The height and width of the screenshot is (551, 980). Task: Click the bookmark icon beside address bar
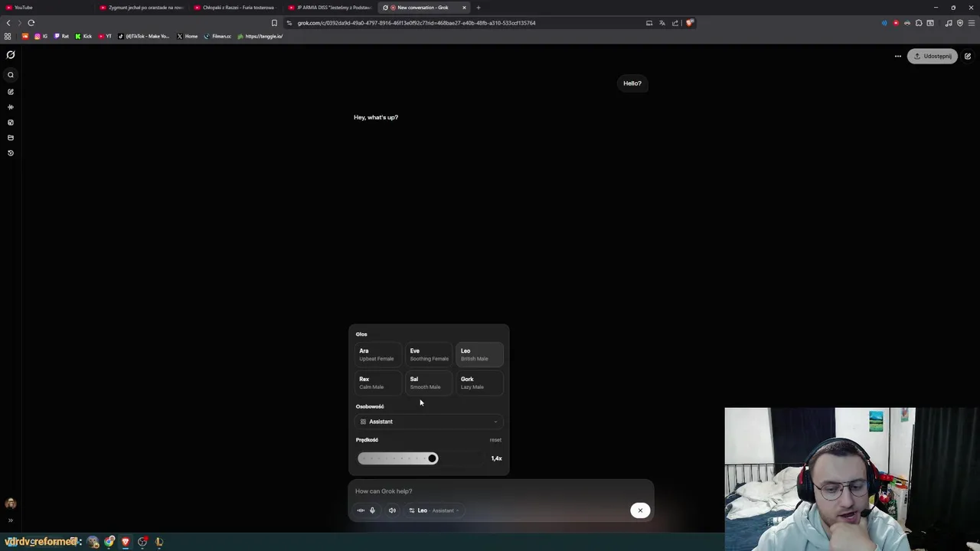click(x=274, y=23)
